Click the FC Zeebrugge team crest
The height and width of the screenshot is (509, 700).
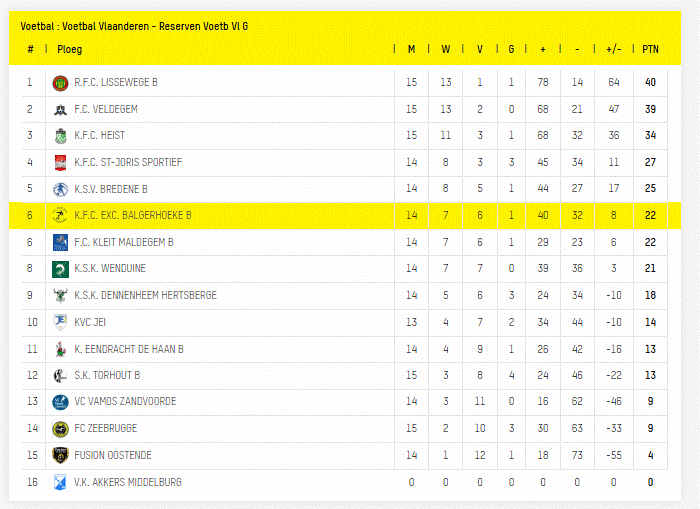click(x=60, y=428)
